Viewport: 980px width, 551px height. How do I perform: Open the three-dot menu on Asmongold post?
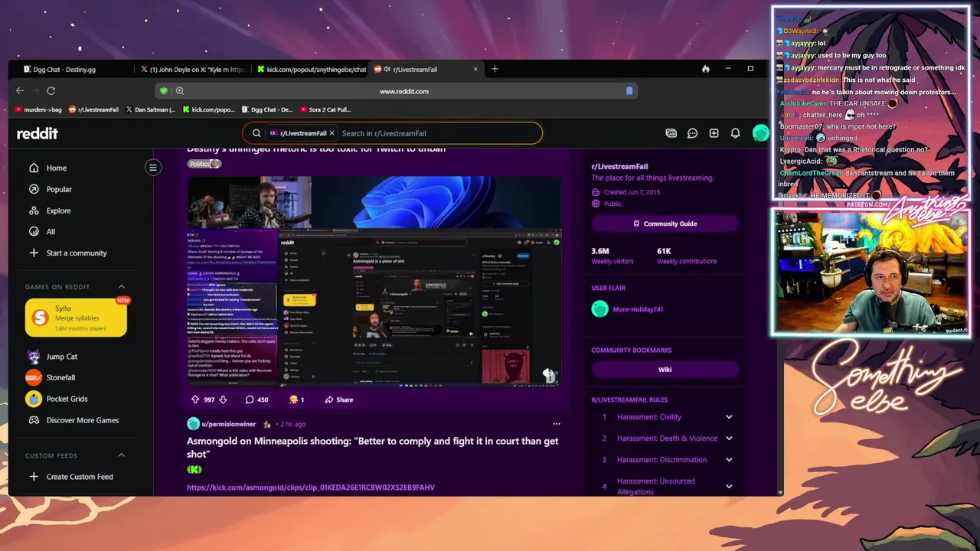click(557, 424)
